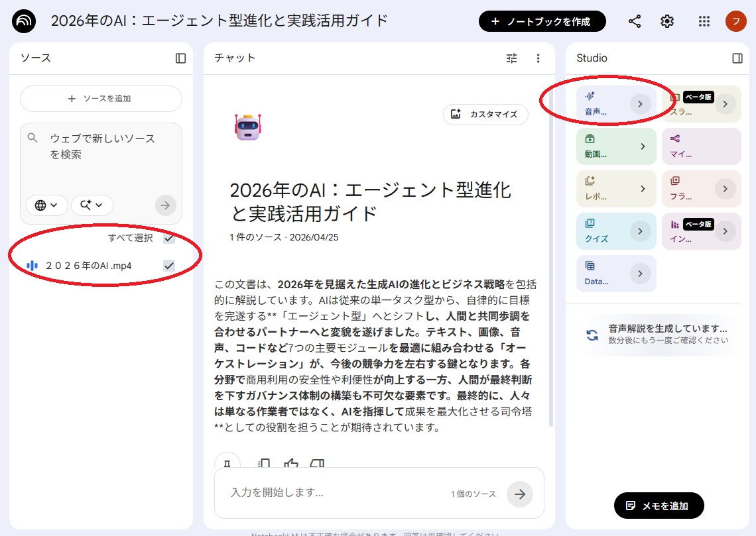Open chat configuration sliders icon
Screen dimensions: 756x536
point(511,58)
